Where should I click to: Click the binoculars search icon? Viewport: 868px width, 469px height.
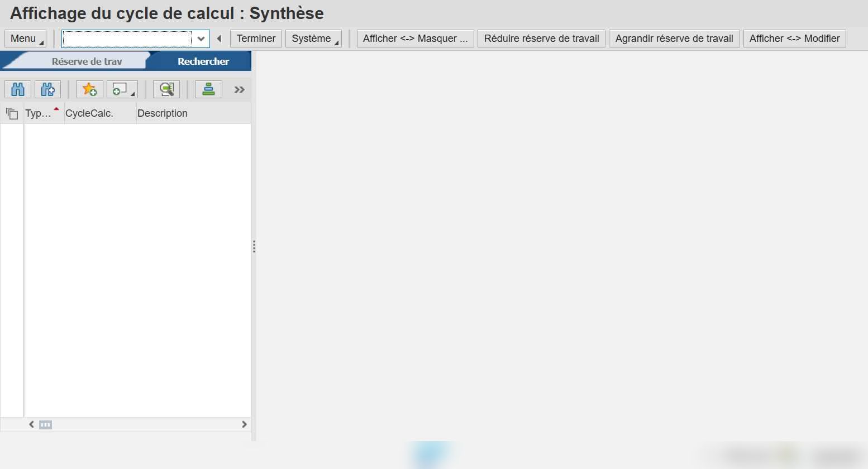pyautogui.click(x=18, y=89)
